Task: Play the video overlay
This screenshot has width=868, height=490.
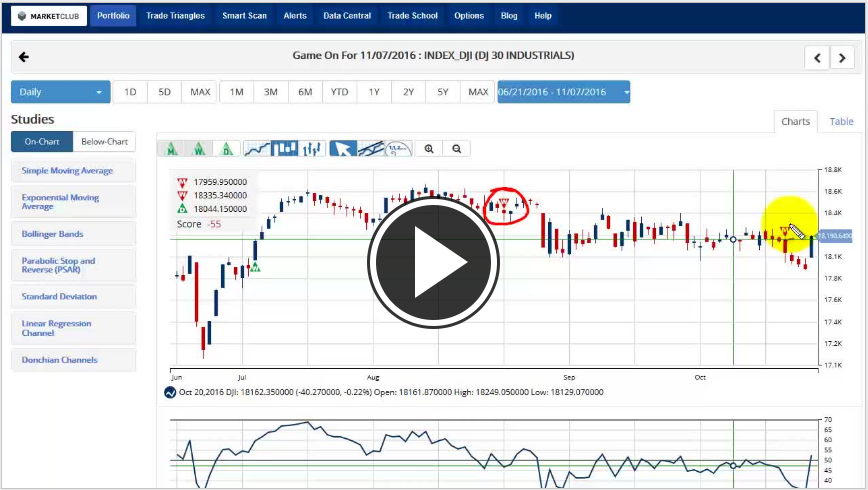Action: pyautogui.click(x=433, y=264)
